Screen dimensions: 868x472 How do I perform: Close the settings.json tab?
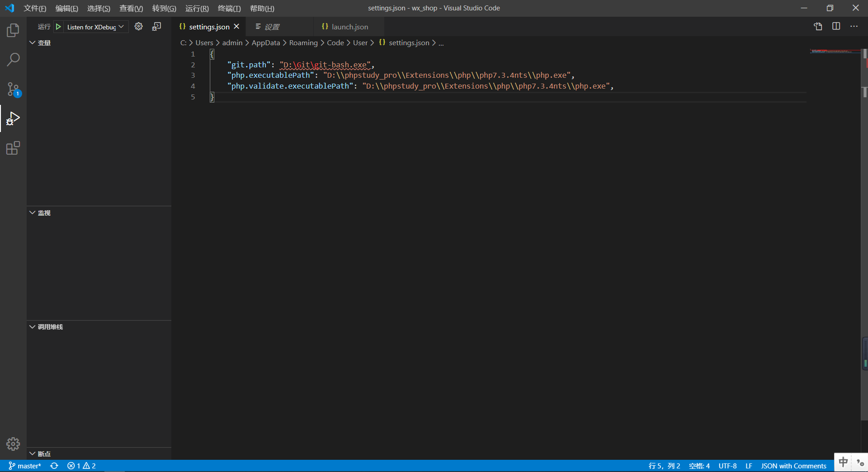tap(236, 27)
